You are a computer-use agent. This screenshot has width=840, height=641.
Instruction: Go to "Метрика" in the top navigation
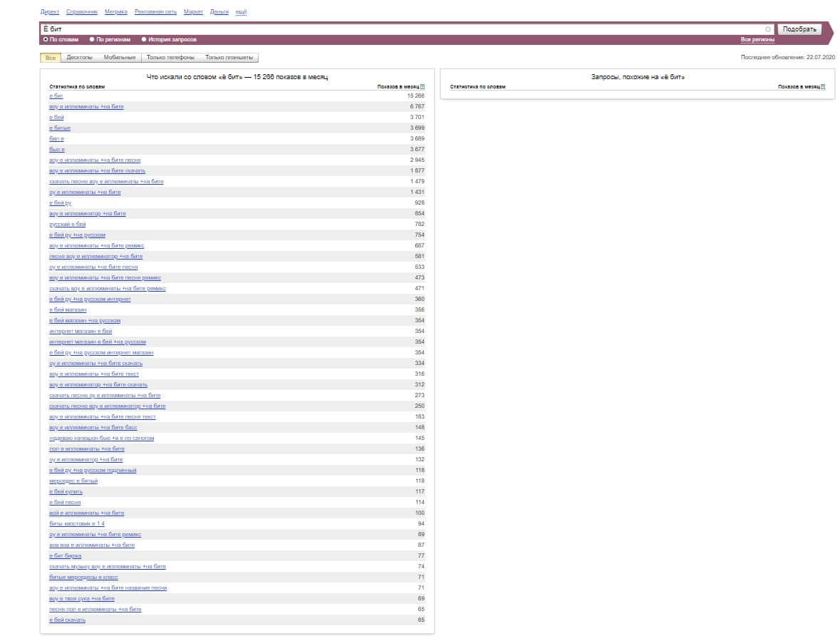(115, 12)
